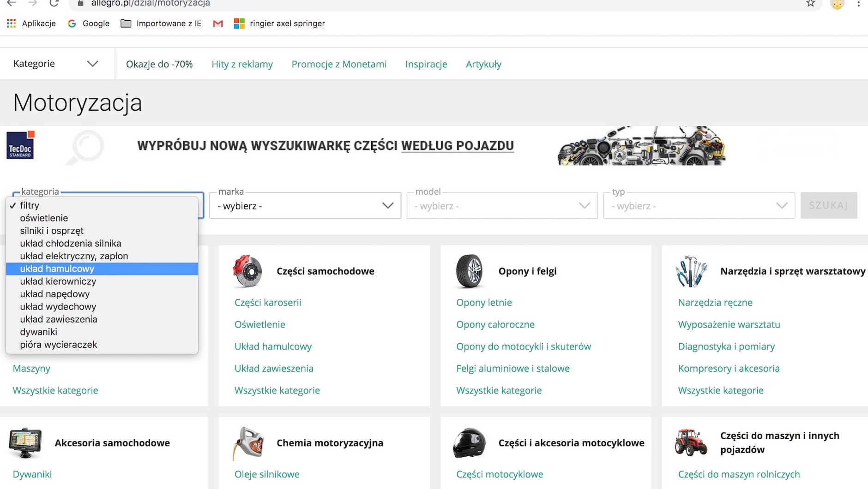This screenshot has height=489, width=868.
Task: Open the Inspiracje tab
Action: pyautogui.click(x=426, y=64)
